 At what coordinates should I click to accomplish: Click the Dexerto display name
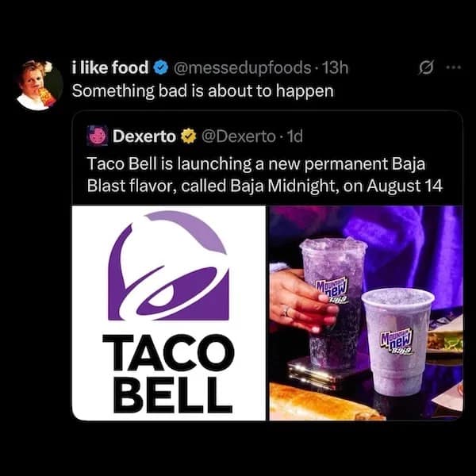pos(144,136)
